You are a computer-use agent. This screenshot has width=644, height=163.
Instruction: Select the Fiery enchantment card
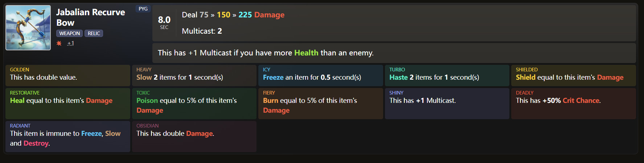pyautogui.click(x=321, y=104)
